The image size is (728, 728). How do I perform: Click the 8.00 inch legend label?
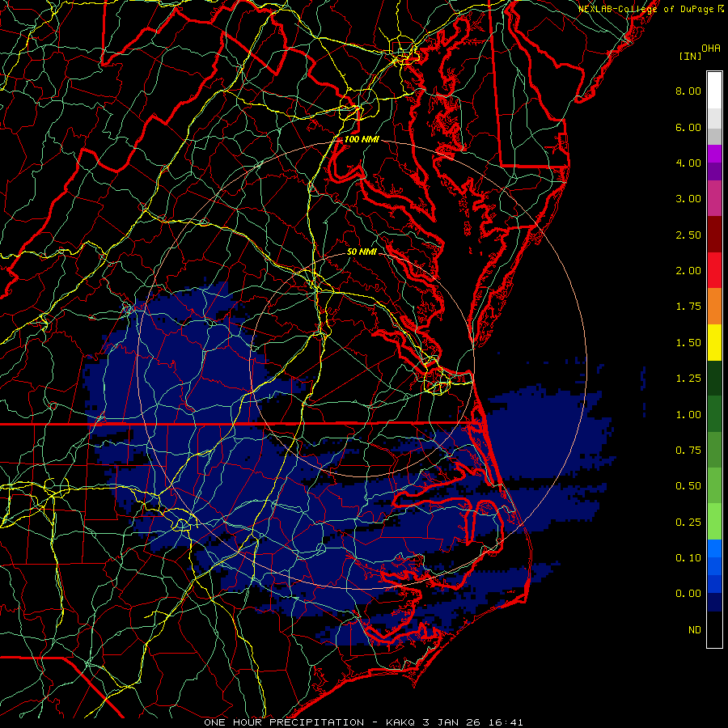[x=688, y=91]
